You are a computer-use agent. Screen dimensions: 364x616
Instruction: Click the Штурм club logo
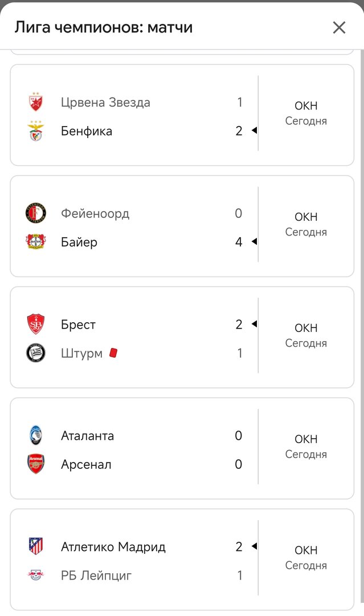pyautogui.click(x=36, y=353)
